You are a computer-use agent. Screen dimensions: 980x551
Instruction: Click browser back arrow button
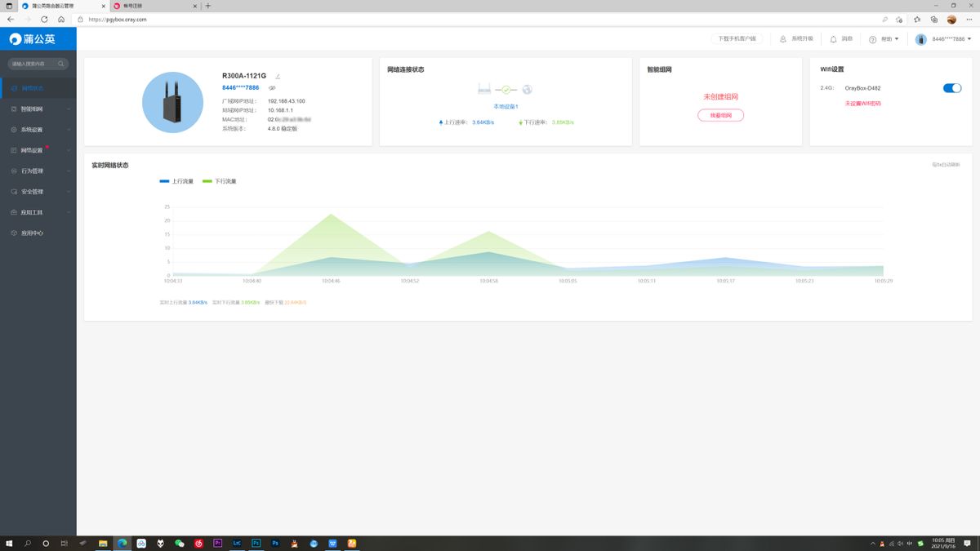(x=10, y=19)
